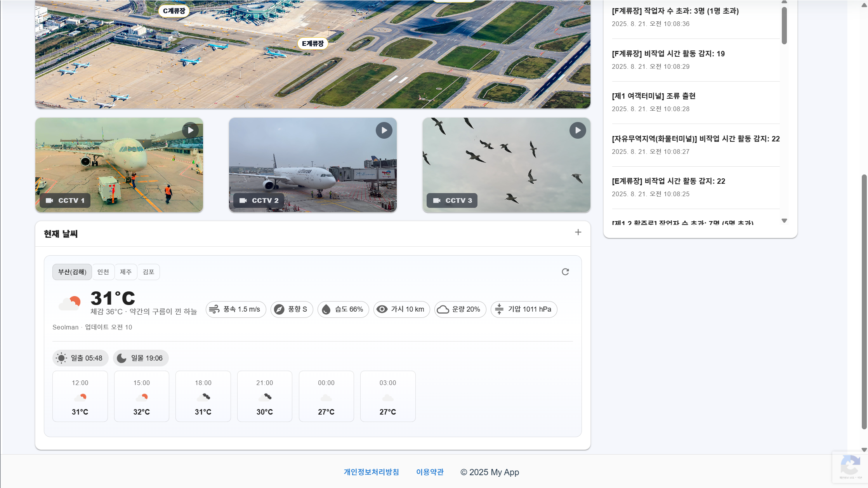The image size is (868, 488).
Task: Expand the 현재 날씨 panel with plus icon
Action: click(578, 232)
